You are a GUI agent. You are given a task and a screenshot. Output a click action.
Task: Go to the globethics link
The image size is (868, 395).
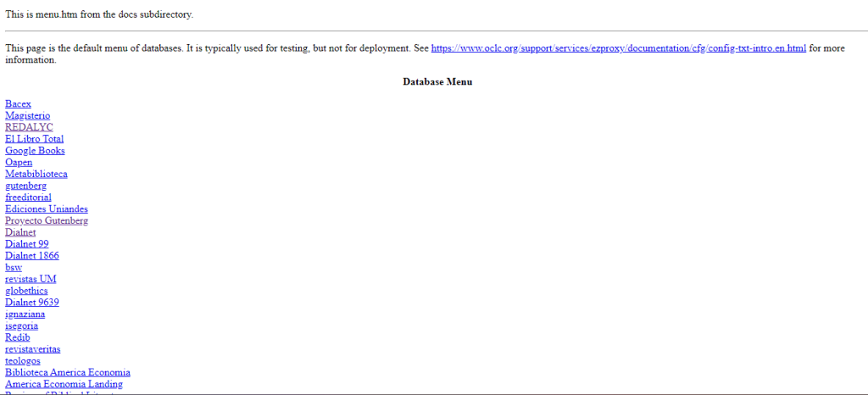pyautogui.click(x=26, y=291)
